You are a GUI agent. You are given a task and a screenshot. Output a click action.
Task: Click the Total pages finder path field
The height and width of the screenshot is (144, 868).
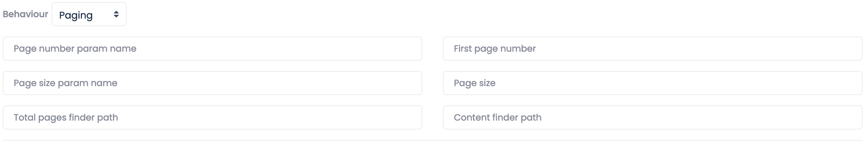(x=212, y=117)
